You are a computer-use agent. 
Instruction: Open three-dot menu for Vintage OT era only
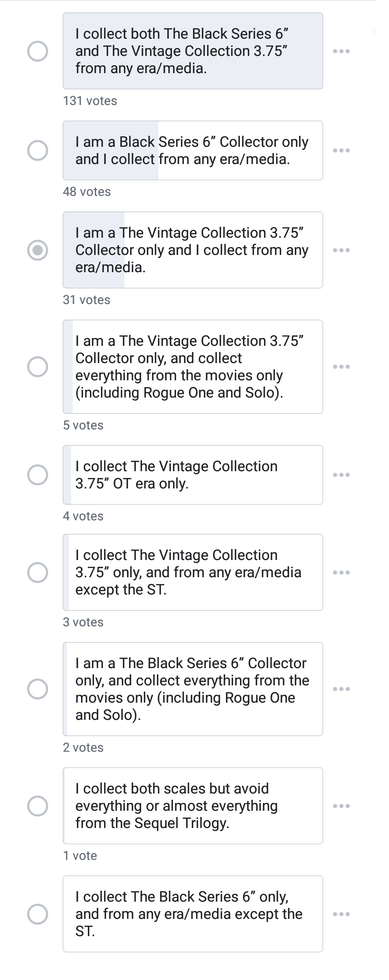click(x=341, y=475)
